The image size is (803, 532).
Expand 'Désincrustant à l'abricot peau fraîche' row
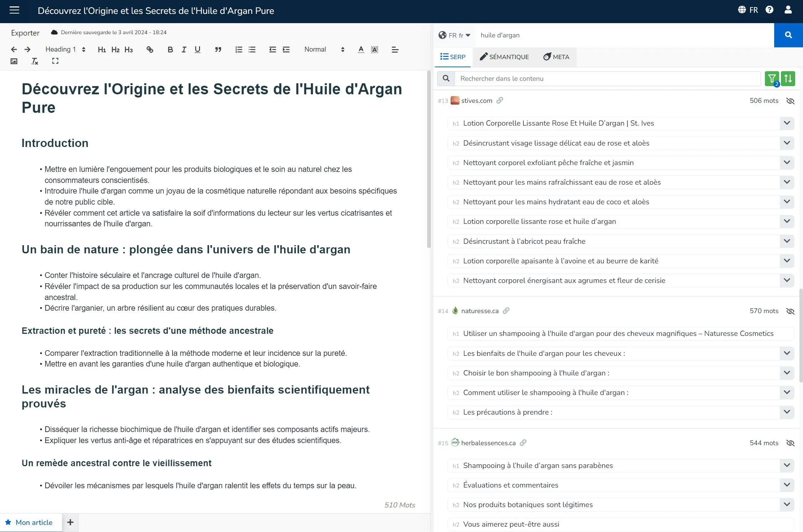(787, 241)
